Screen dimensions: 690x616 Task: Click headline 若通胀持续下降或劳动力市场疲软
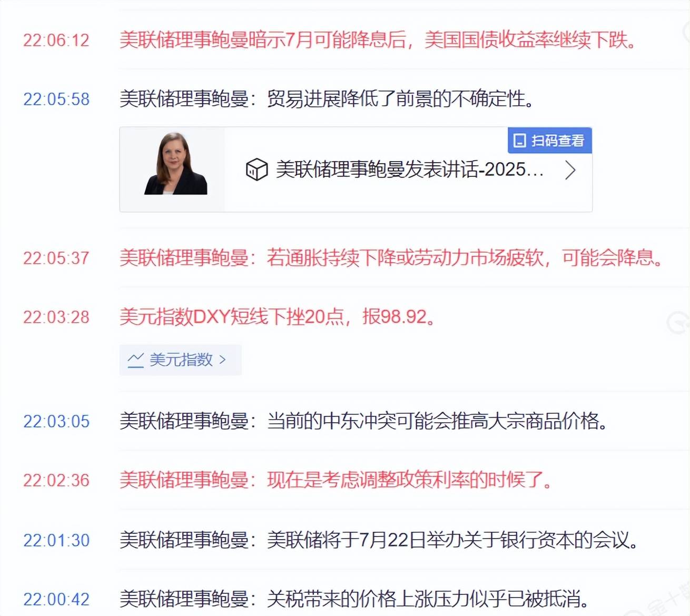click(x=391, y=258)
